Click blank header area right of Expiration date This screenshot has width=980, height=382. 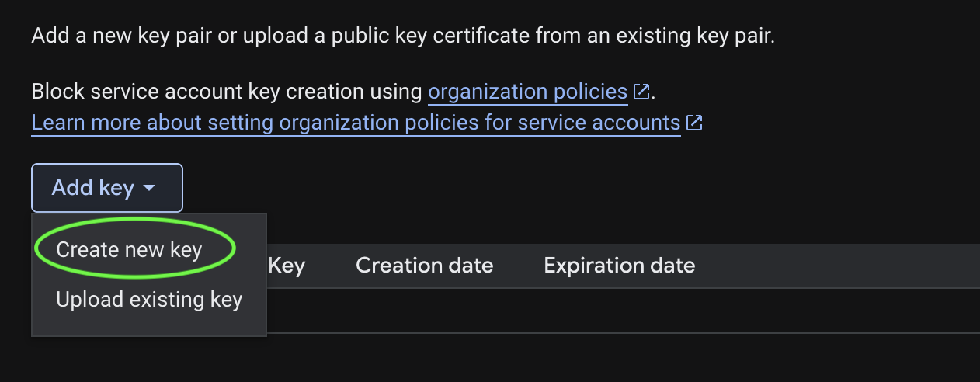click(x=839, y=266)
